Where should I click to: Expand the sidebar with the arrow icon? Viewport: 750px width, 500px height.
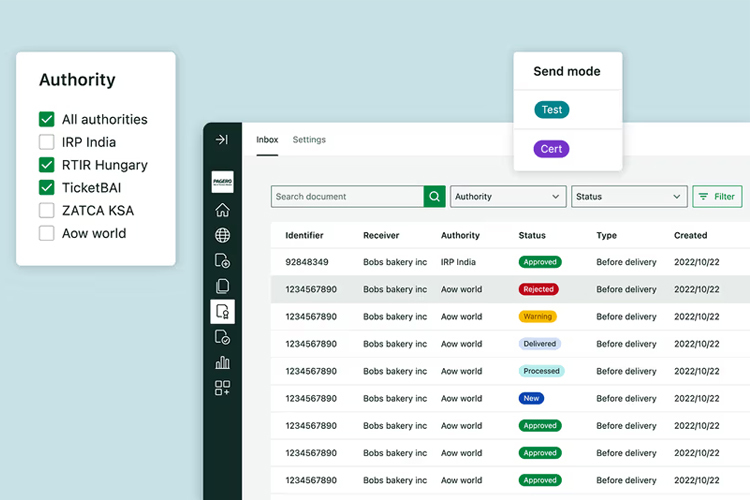tap(222, 140)
